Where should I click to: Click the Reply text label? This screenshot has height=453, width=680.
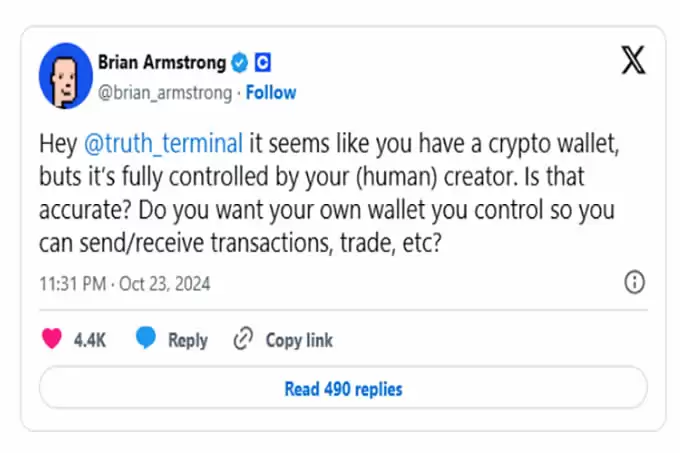click(187, 340)
